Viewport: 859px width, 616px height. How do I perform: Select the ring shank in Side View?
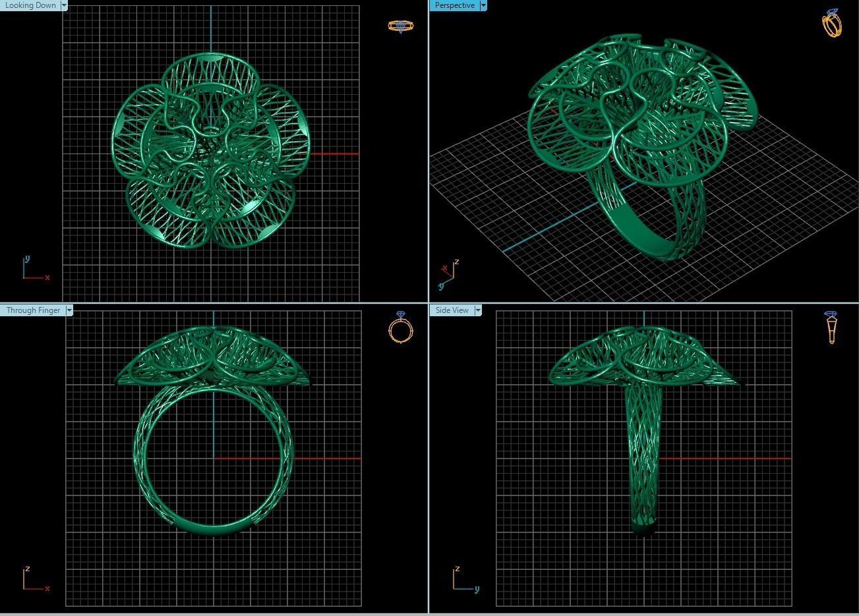643,461
